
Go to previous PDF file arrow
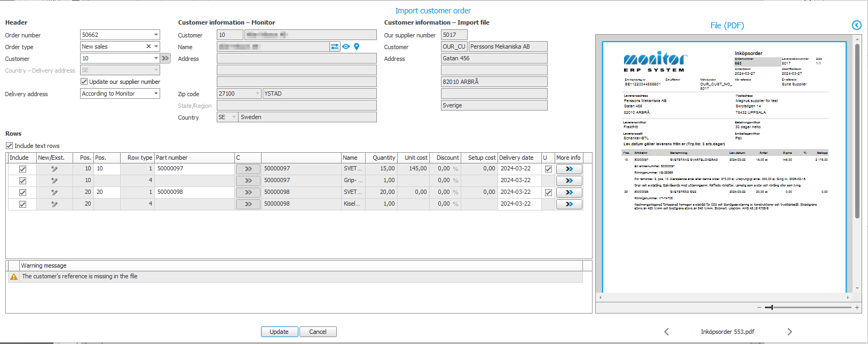click(666, 332)
